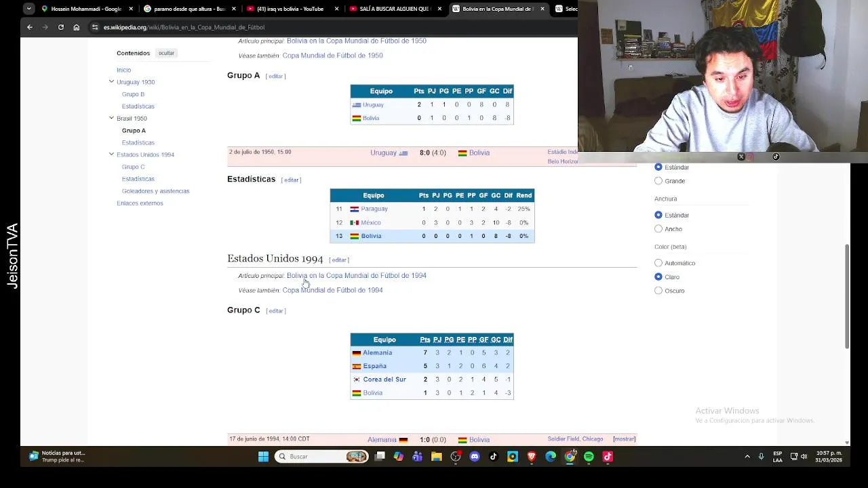Open the browser home page button
The width and height of the screenshot is (868, 488).
pyautogui.click(x=77, y=27)
